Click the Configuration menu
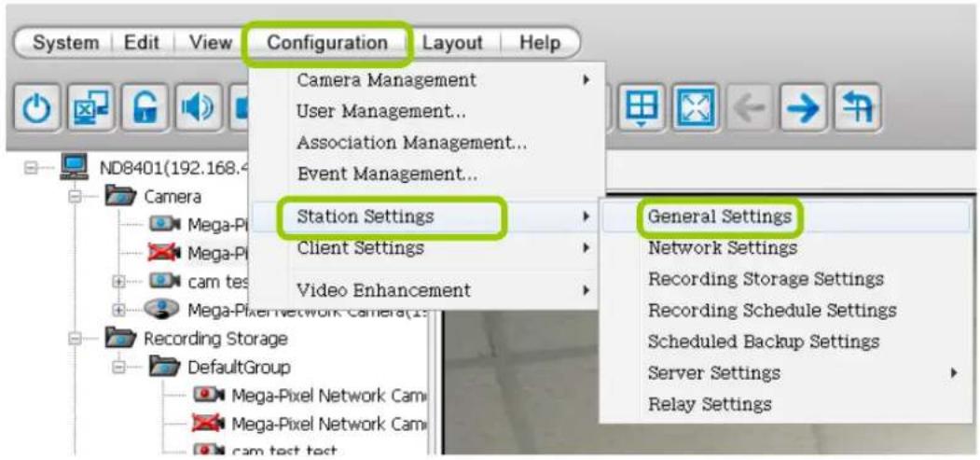Image resolution: width=980 pixels, height=460 pixels. click(327, 43)
